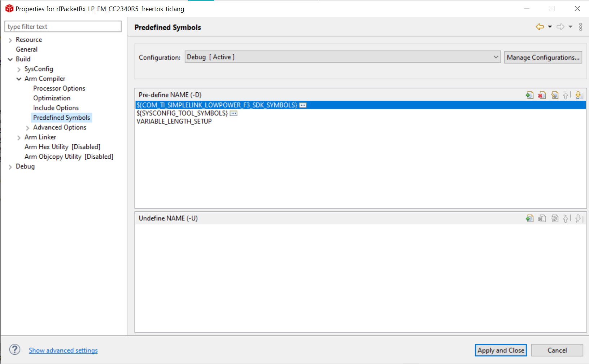589x364 pixels.
Task: Click the type filter text field
Action: point(63,27)
